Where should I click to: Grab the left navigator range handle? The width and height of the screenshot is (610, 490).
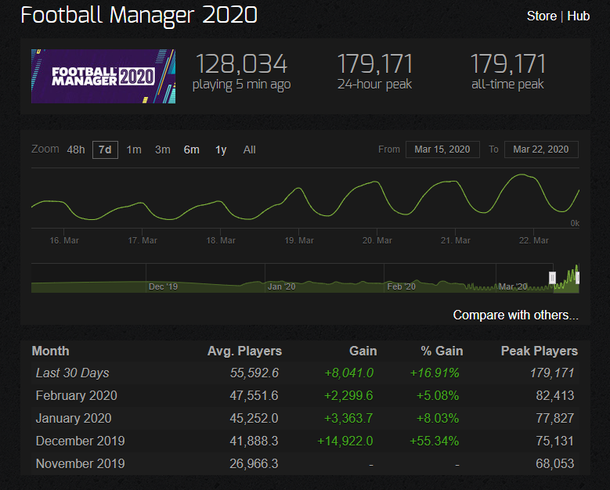coord(552,278)
